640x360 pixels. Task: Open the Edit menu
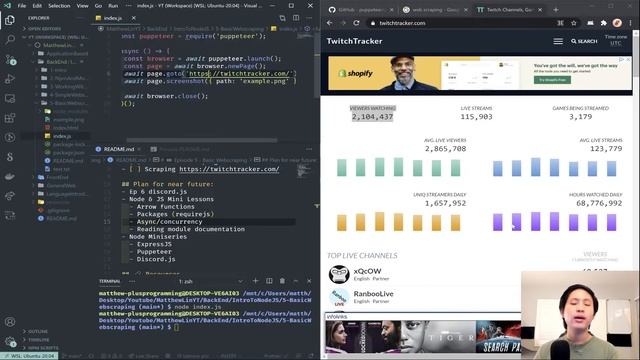(37, 6)
